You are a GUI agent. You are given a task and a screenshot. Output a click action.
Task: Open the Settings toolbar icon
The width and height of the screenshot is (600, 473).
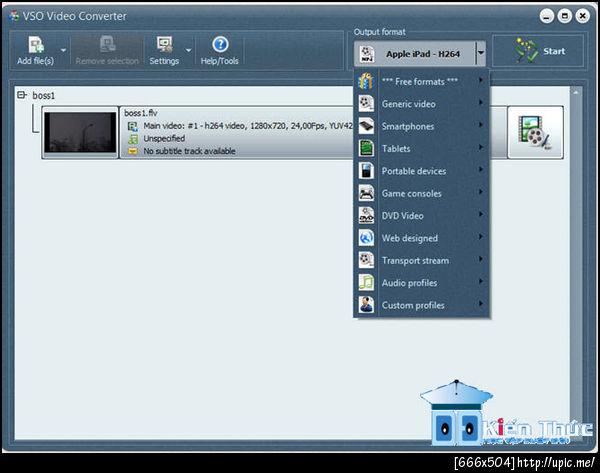[165, 45]
